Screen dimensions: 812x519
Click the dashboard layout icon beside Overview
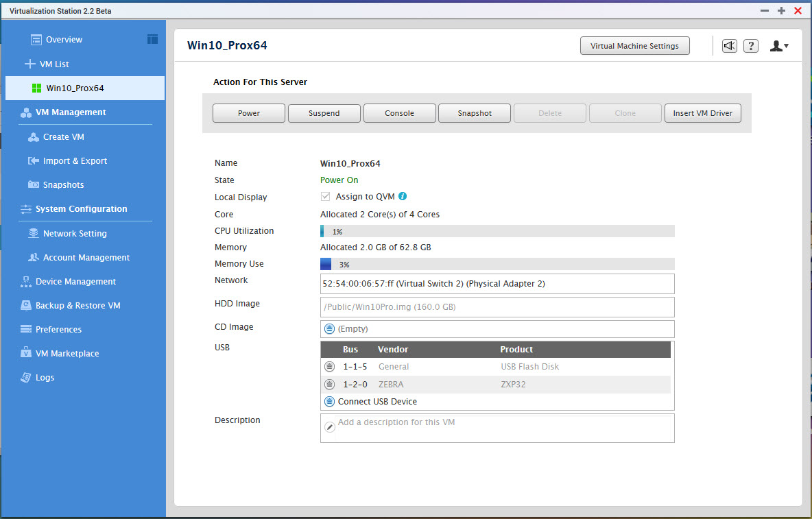(x=152, y=39)
